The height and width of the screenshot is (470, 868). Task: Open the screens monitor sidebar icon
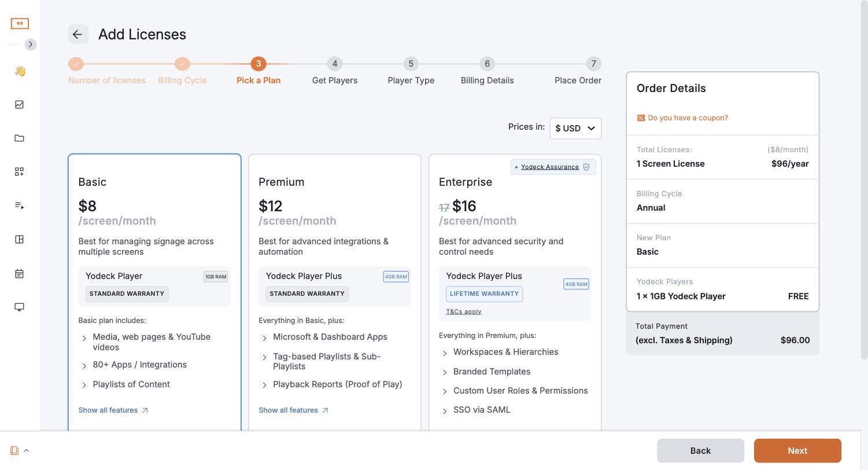(20, 307)
